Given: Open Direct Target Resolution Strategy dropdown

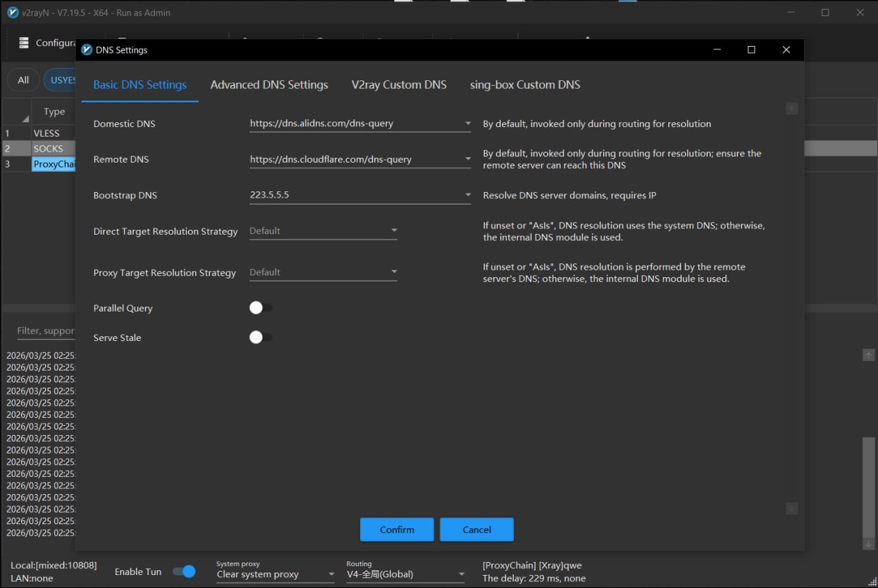Looking at the screenshot, I should [323, 231].
